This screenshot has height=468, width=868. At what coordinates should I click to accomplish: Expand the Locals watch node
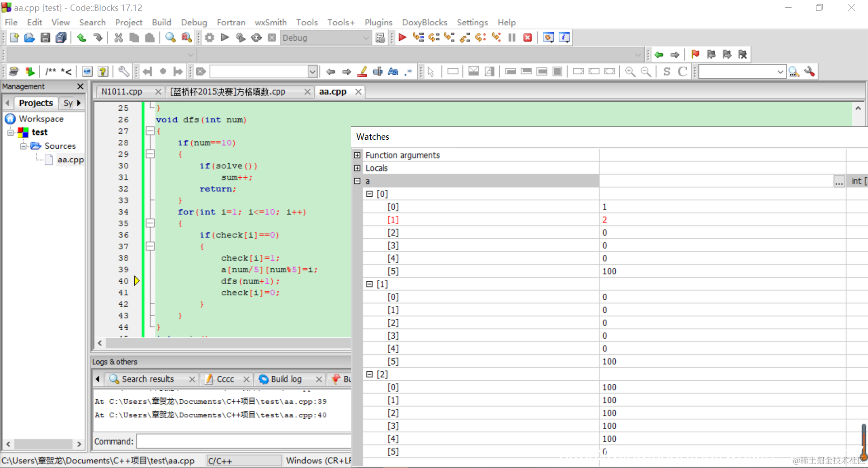coord(358,168)
